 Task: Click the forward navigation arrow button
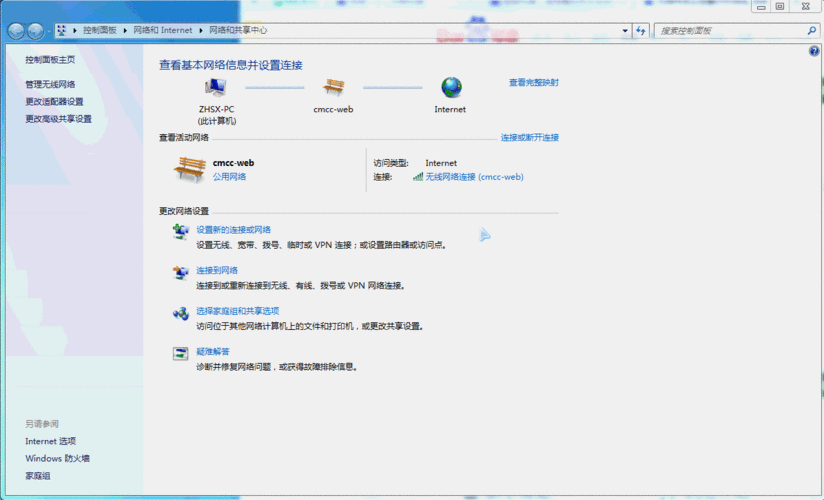tap(35, 31)
